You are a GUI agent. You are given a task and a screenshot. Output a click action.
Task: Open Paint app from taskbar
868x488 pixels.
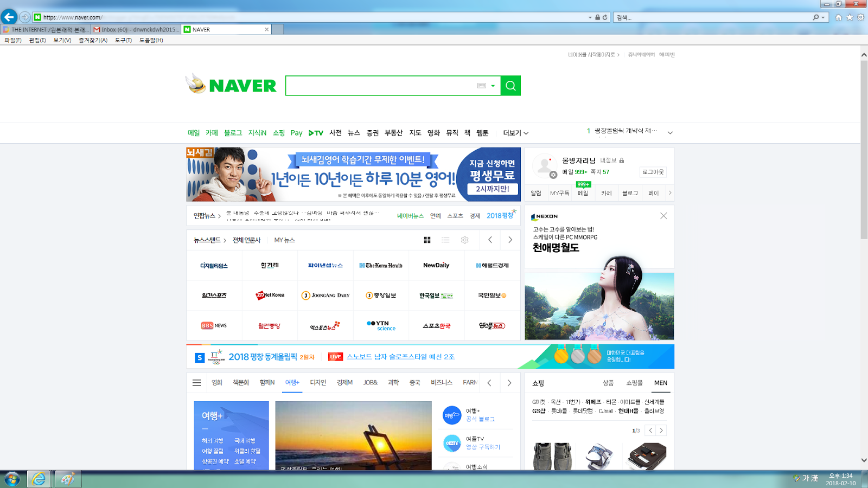coord(68,479)
